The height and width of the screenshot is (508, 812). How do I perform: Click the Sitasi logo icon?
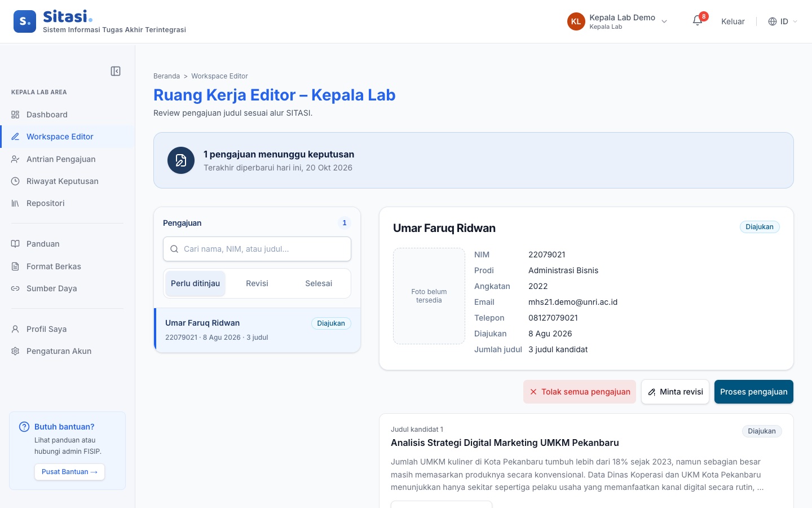point(25,21)
